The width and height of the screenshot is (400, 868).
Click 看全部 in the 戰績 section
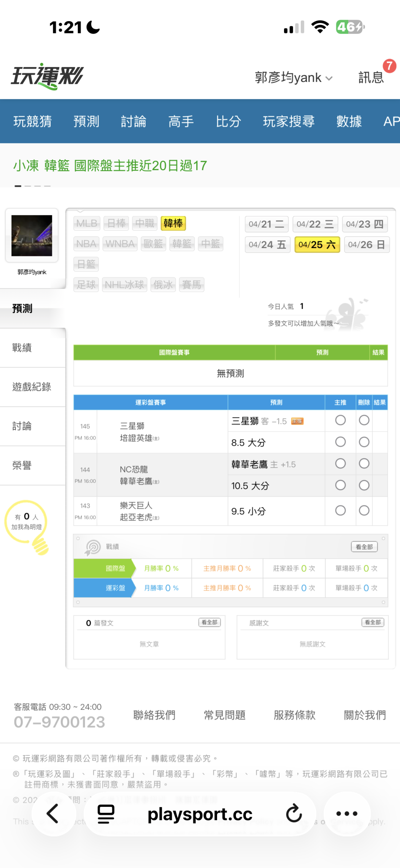click(x=364, y=547)
